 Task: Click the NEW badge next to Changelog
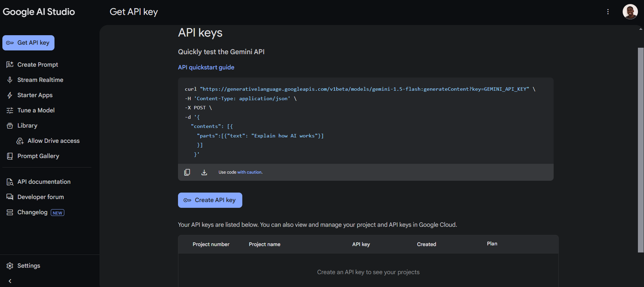[x=58, y=213]
